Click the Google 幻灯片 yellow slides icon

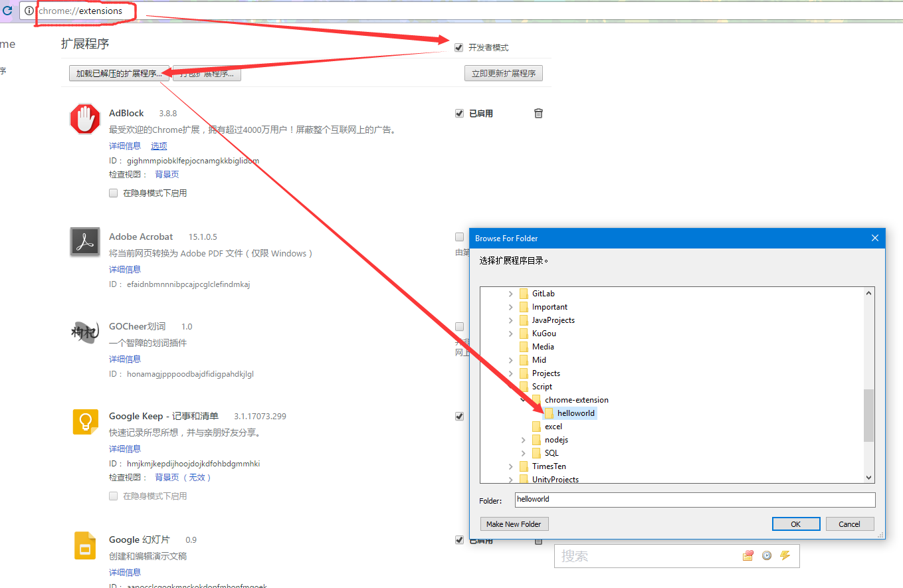point(85,545)
